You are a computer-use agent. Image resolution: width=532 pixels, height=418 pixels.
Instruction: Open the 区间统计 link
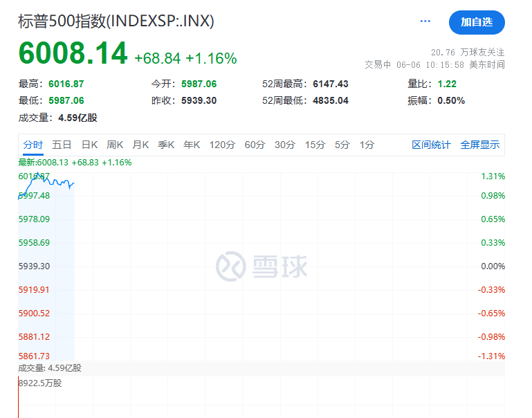coord(431,145)
